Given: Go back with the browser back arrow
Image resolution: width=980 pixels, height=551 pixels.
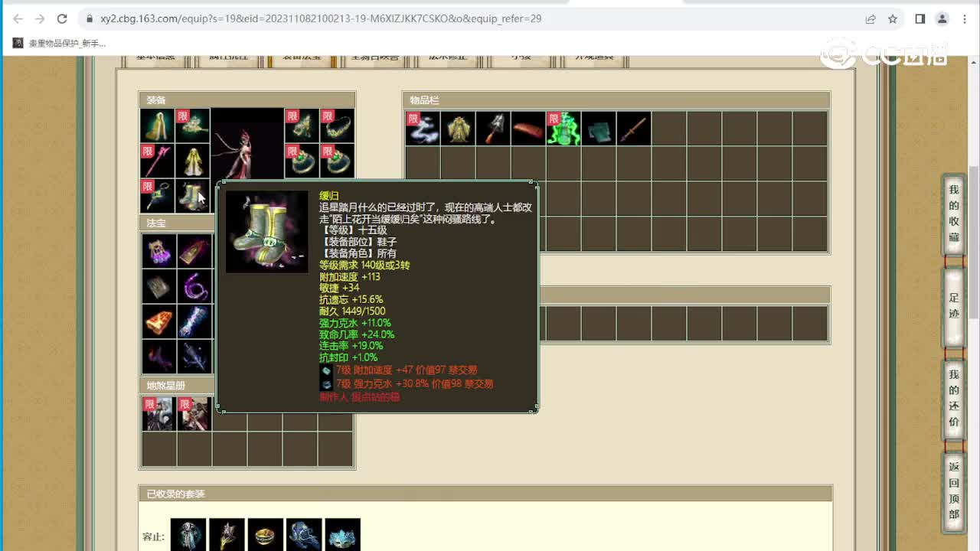Looking at the screenshot, I should (x=18, y=18).
